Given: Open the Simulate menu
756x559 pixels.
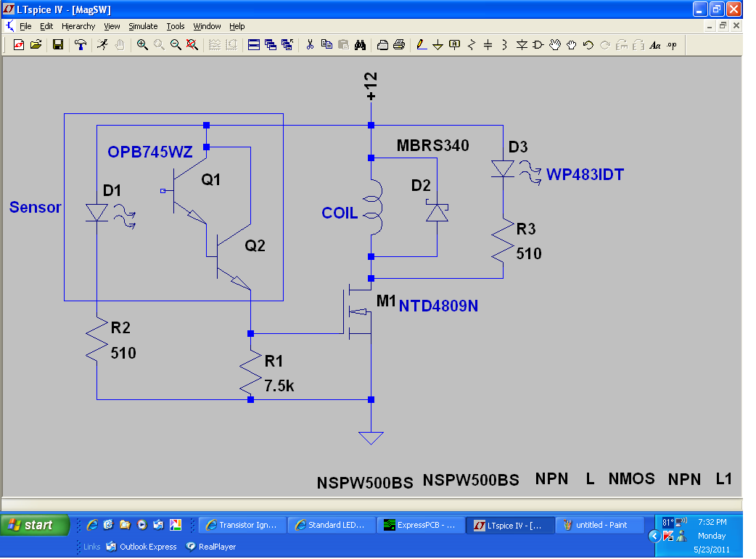Looking at the screenshot, I should [x=143, y=26].
